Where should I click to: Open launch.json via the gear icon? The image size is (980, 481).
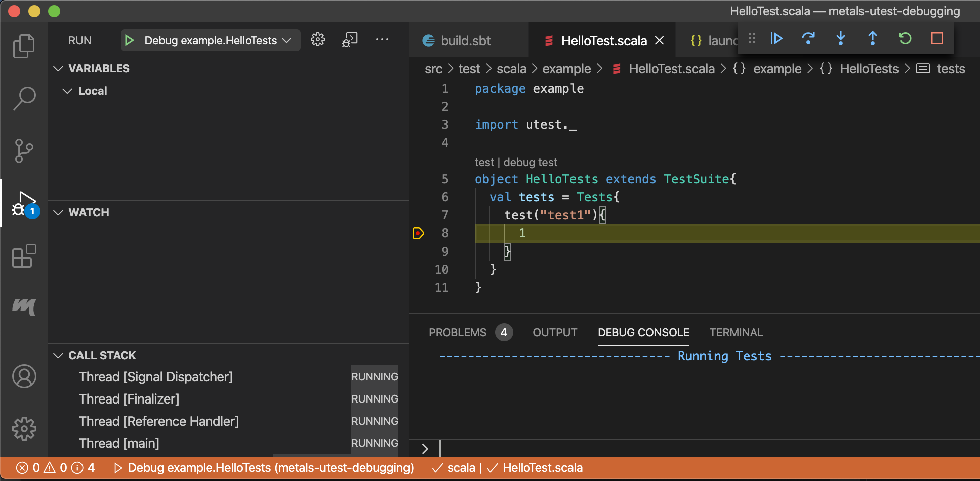(x=318, y=40)
